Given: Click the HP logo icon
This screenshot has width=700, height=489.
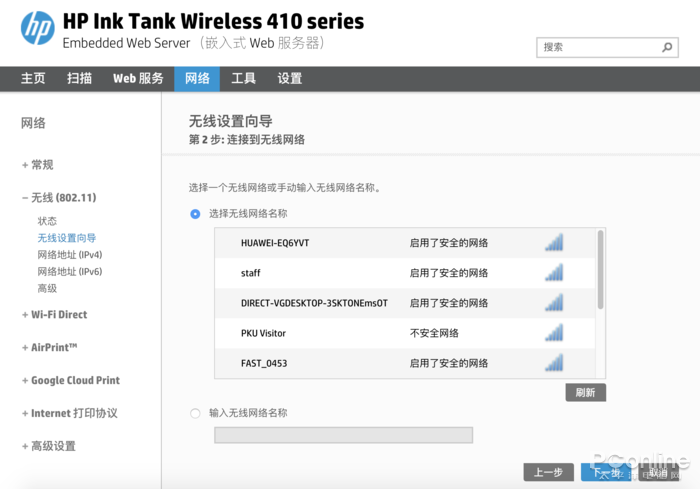Looking at the screenshot, I should (x=38, y=28).
